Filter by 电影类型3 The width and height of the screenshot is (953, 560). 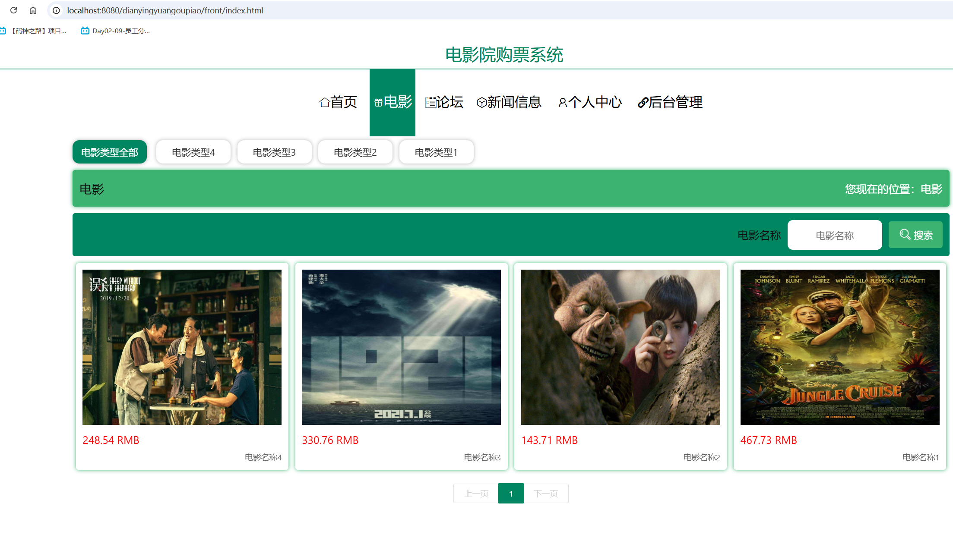coord(274,152)
